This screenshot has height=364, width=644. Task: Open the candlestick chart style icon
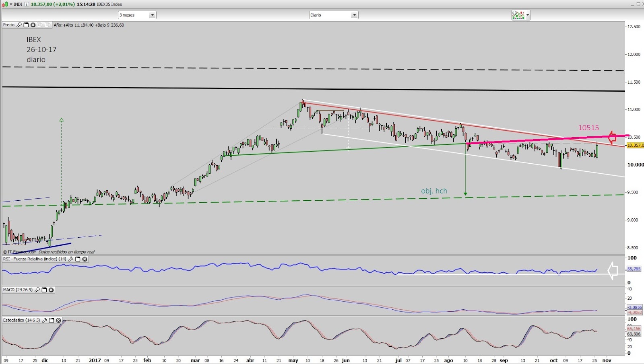[x=5, y=4]
